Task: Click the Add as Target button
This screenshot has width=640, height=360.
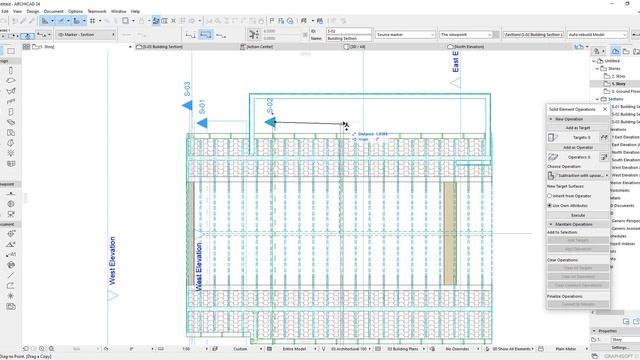Action: tap(578, 128)
